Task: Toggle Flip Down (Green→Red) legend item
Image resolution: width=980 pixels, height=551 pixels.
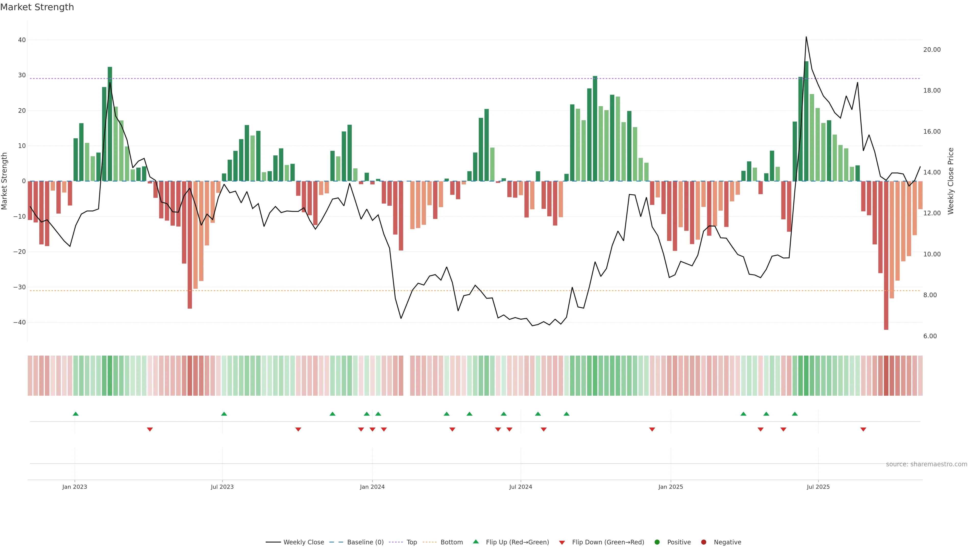Action: coord(608,542)
